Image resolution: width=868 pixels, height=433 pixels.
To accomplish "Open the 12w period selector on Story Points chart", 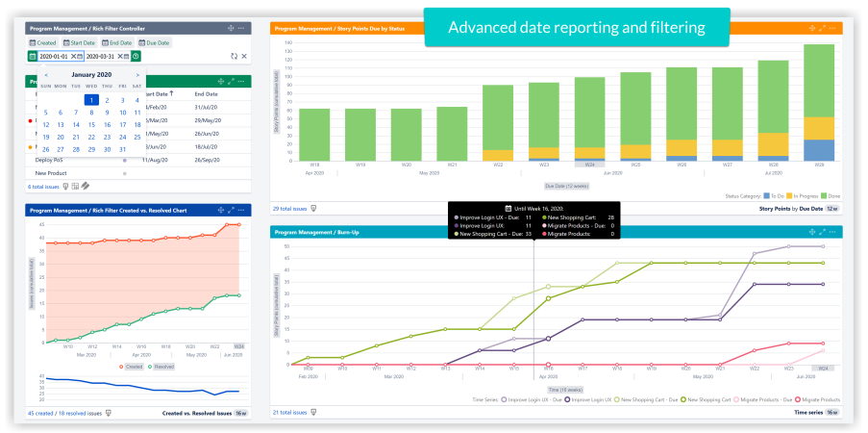I will (832, 208).
